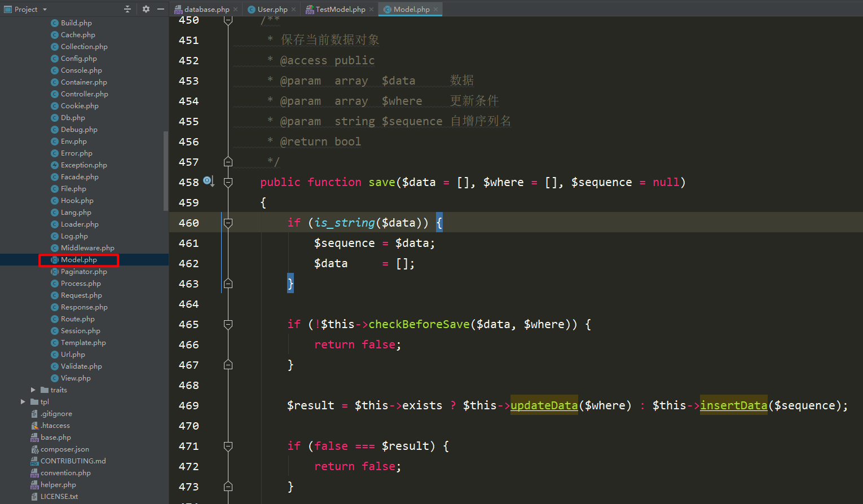Select the Model.php editor tab

(x=411, y=9)
